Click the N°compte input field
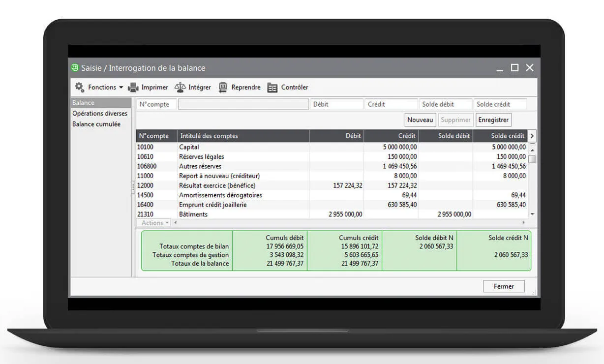 156,104
